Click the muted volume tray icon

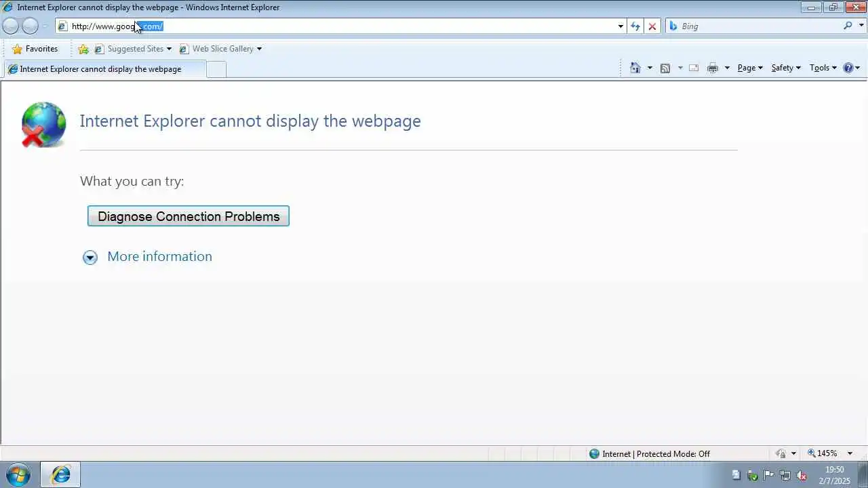pos(801,475)
